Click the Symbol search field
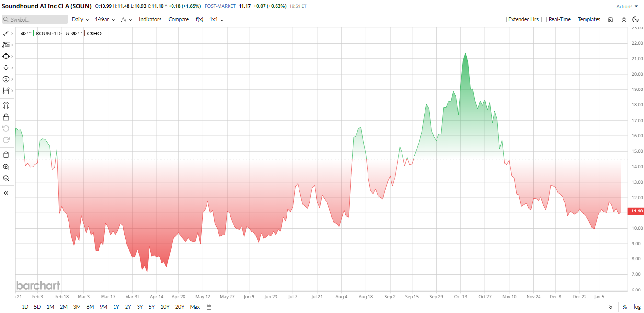This screenshot has width=644, height=313. coord(35,20)
